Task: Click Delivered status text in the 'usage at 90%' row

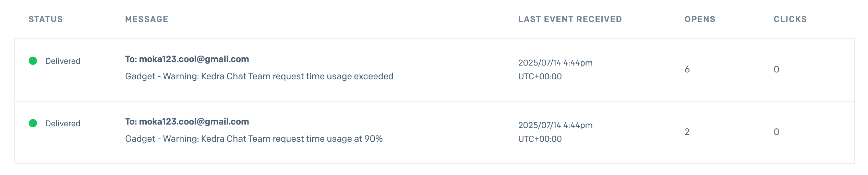Action: pos(63,124)
